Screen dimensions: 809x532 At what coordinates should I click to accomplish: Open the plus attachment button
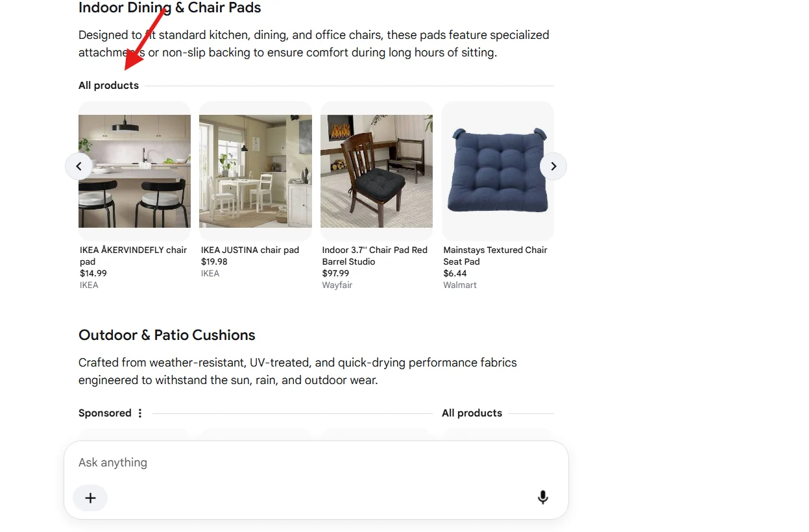click(90, 498)
